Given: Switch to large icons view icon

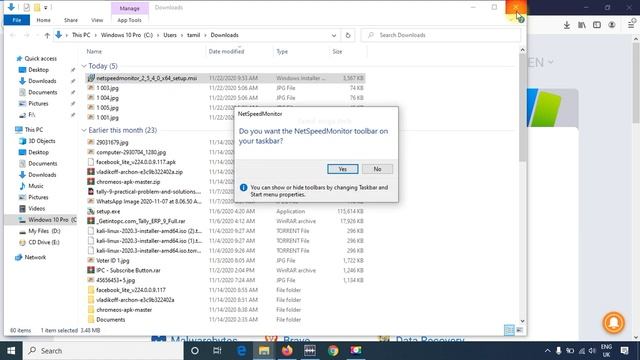Looking at the screenshot, I should (x=520, y=330).
